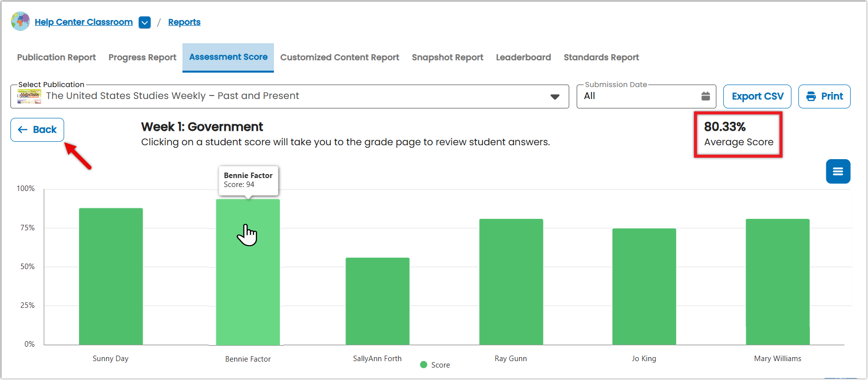Switch to the Progress Report tab
This screenshot has width=868, height=380.
143,58
